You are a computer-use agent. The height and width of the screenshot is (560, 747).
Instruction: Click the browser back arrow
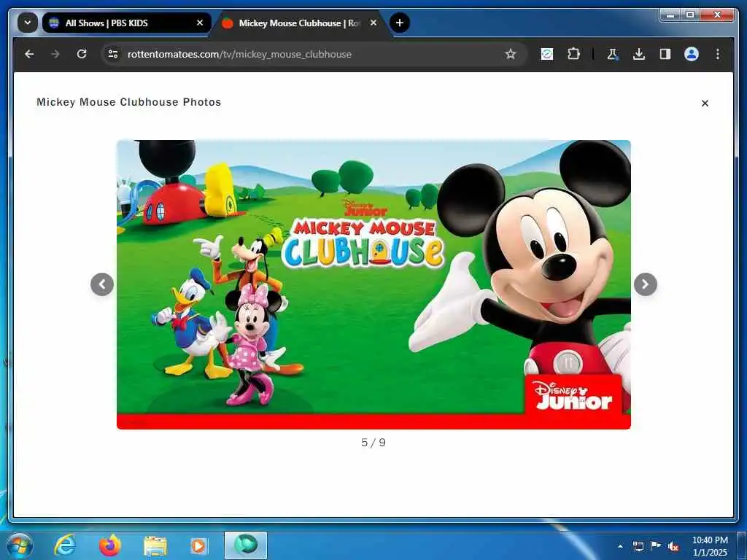click(x=29, y=54)
